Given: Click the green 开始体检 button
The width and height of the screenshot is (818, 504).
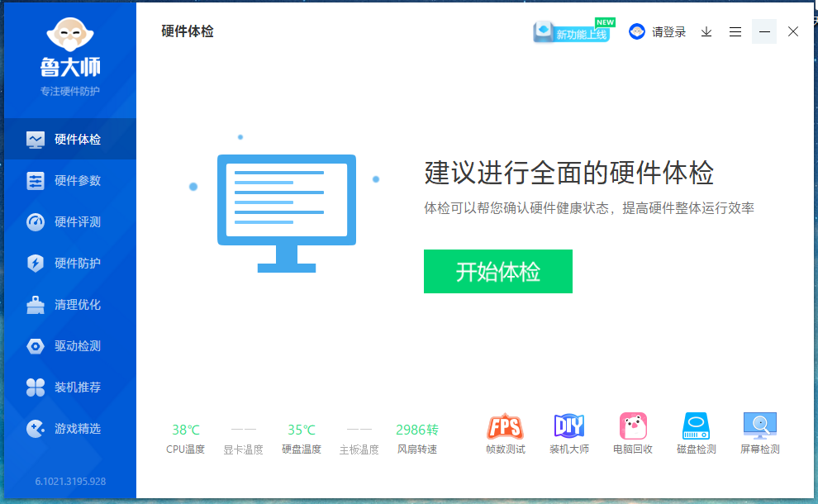Looking at the screenshot, I should (x=497, y=271).
